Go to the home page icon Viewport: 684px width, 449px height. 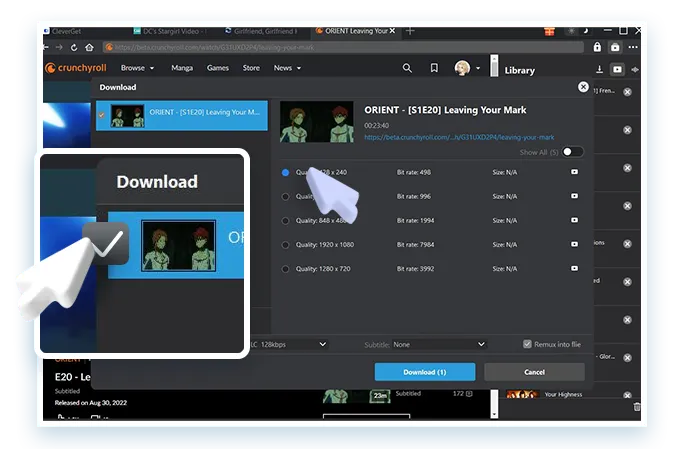click(x=89, y=47)
